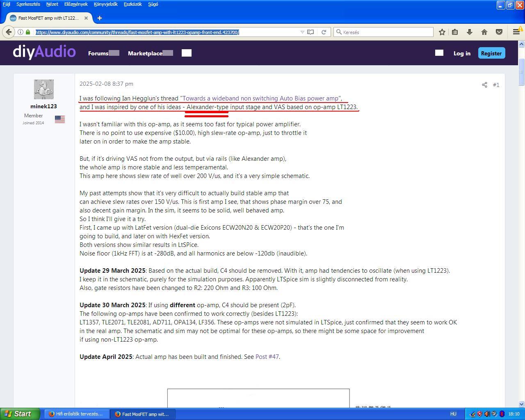The image size is (525, 420).
Task: Click the magnifier icon in the search box
Action: (339, 32)
